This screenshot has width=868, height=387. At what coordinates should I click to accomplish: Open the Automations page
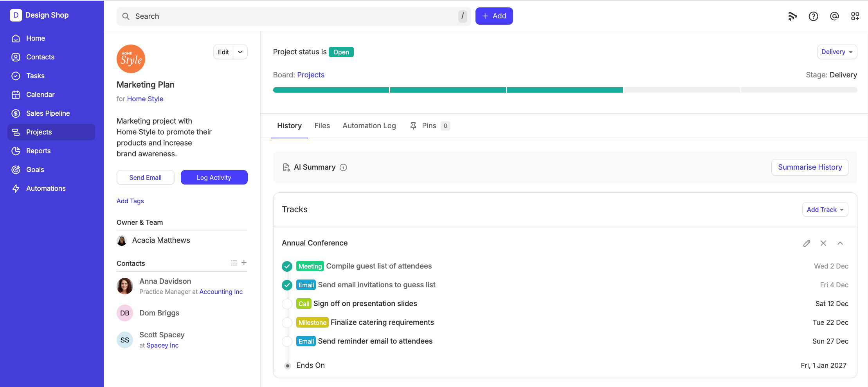pyautogui.click(x=51, y=188)
